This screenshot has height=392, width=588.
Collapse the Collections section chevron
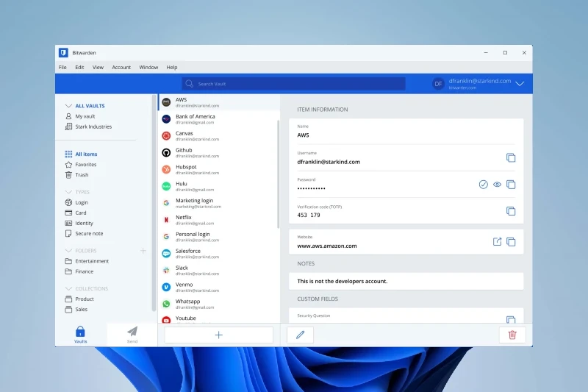[x=68, y=288]
